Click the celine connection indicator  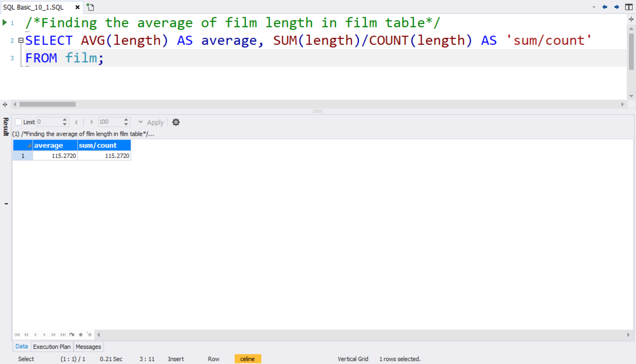click(x=248, y=359)
